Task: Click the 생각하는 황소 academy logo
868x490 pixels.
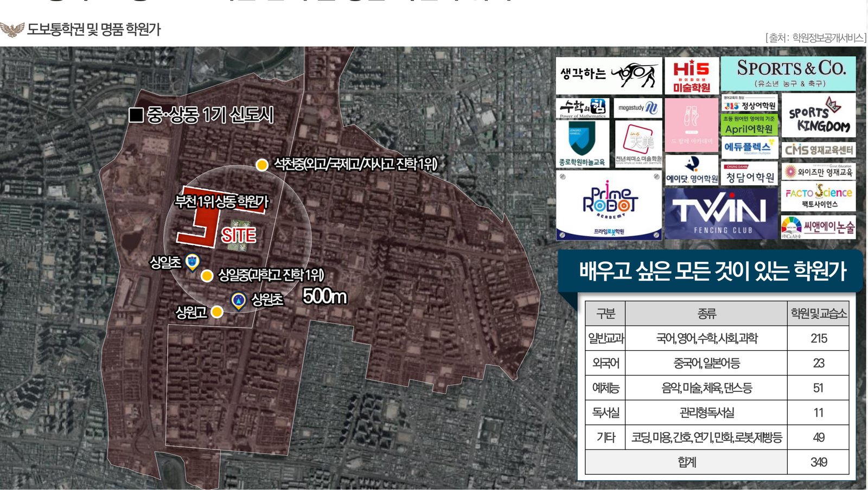Action: click(x=609, y=76)
